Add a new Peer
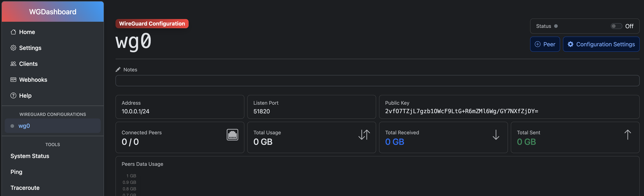This screenshot has width=644, height=196. pos(545,44)
